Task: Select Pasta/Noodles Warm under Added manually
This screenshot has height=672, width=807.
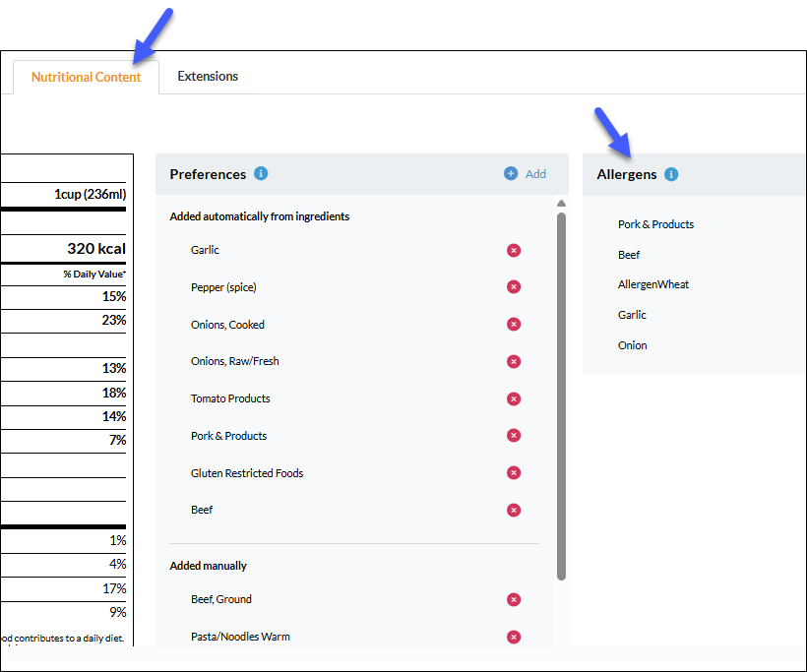Action: click(x=240, y=637)
